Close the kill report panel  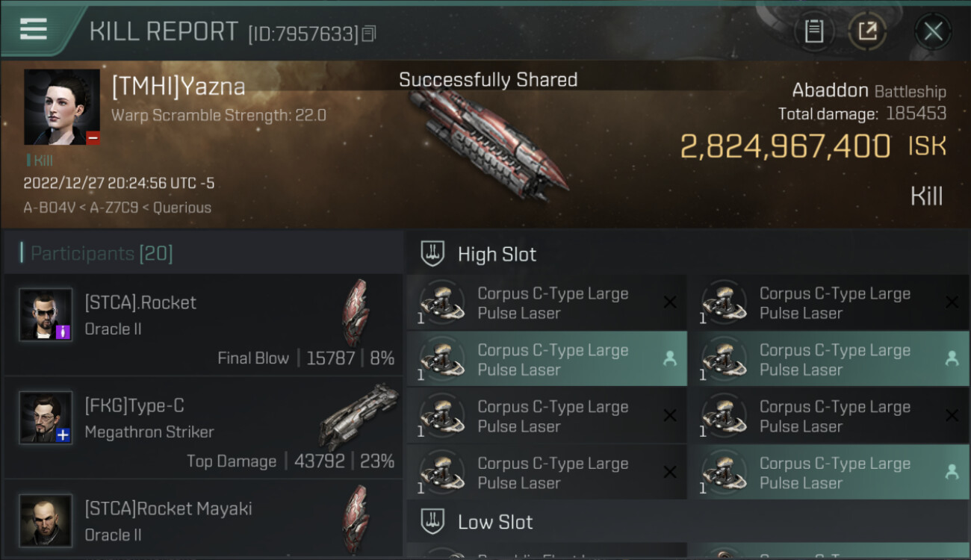pos(933,31)
